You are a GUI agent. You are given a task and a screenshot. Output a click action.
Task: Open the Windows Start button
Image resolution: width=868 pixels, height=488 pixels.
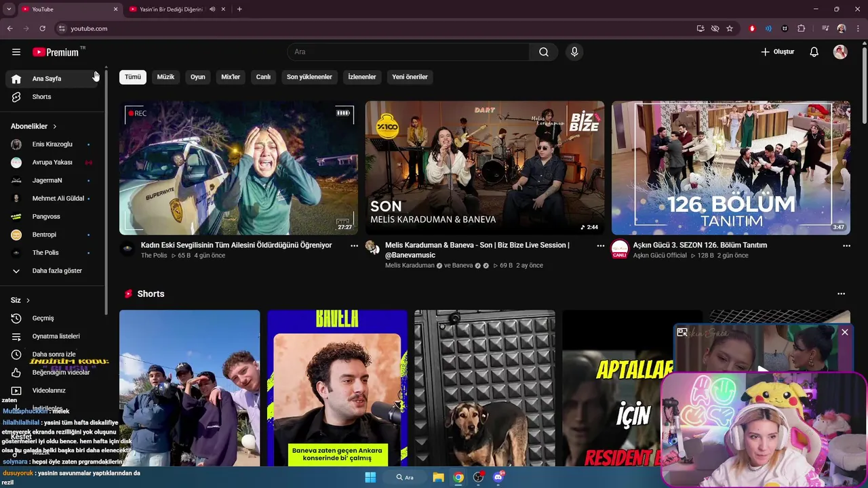point(370,477)
